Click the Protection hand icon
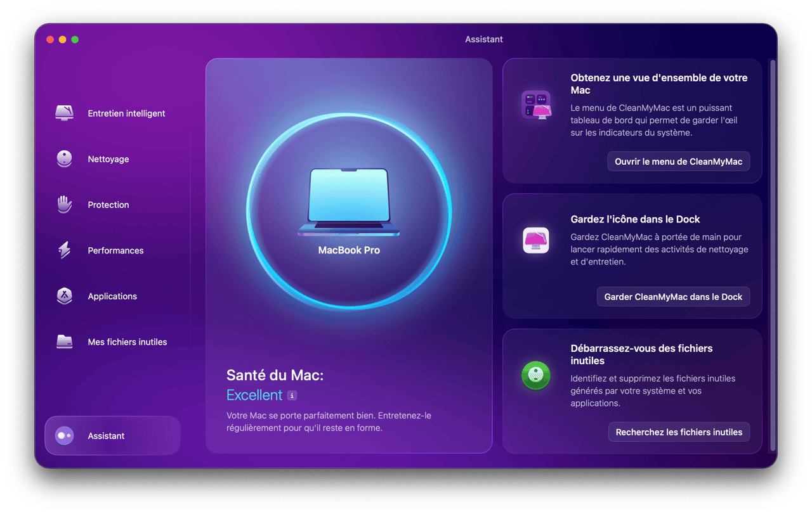812x514 pixels. [64, 205]
